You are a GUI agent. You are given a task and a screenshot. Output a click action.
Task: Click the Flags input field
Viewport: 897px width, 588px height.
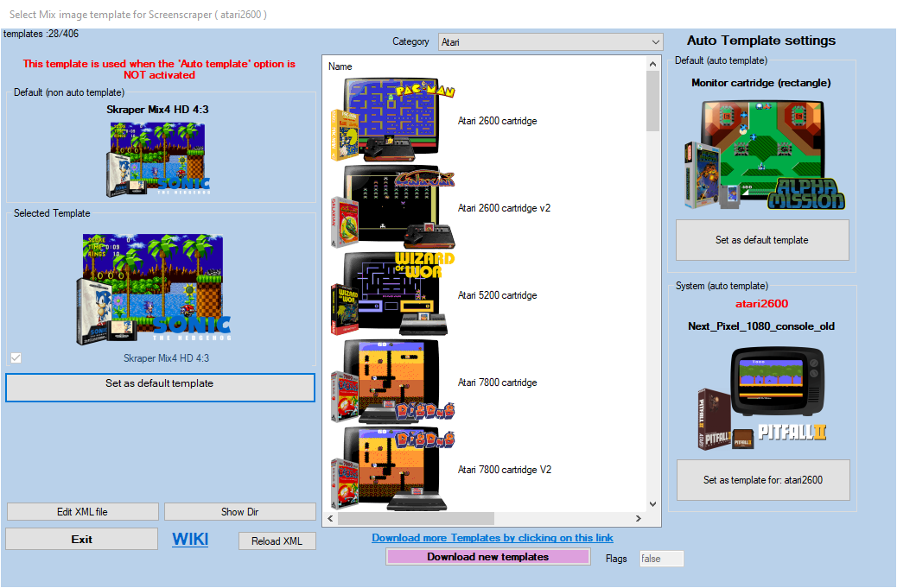coord(661,559)
